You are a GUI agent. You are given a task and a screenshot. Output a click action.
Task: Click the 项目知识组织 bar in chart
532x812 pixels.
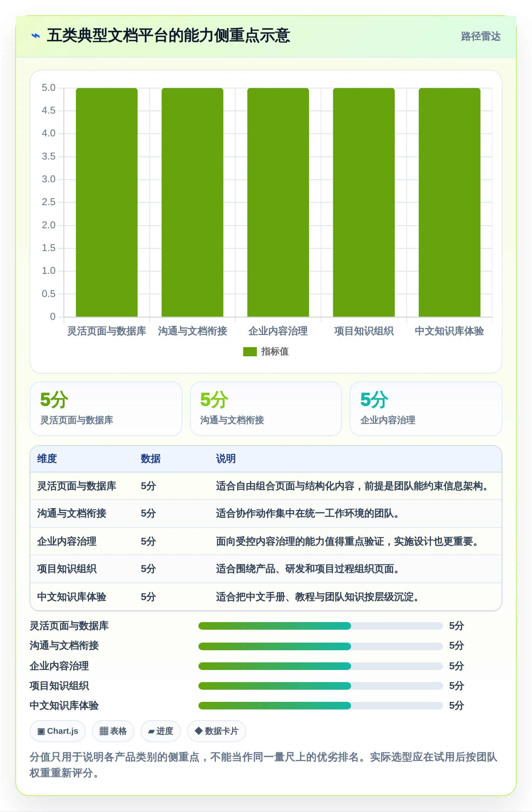[364, 202]
